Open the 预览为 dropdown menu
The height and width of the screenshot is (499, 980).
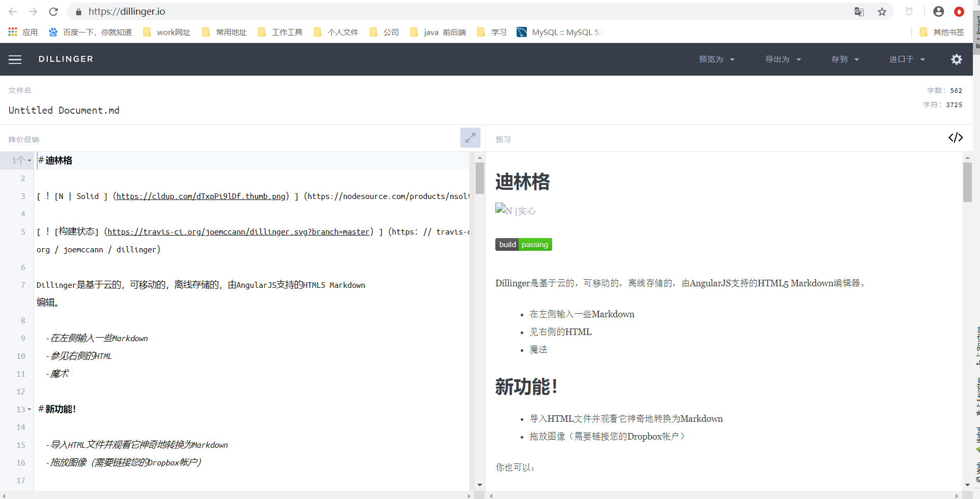(717, 59)
